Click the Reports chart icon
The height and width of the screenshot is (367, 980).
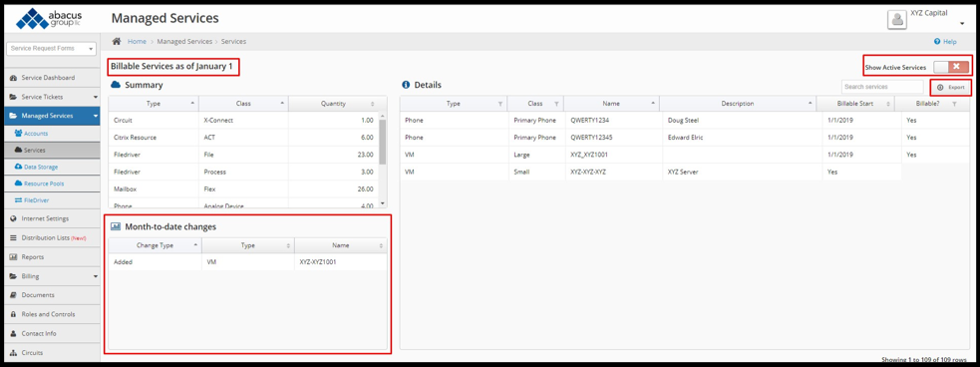click(x=13, y=257)
